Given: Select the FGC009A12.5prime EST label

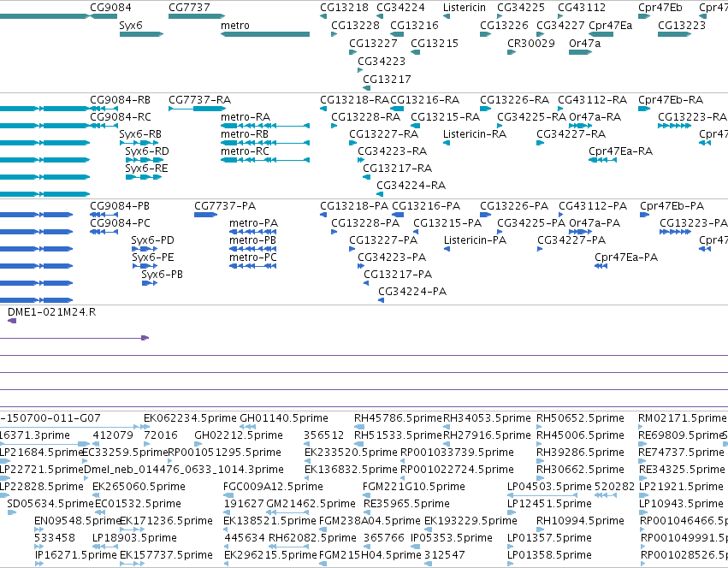Looking at the screenshot, I should (273, 487).
